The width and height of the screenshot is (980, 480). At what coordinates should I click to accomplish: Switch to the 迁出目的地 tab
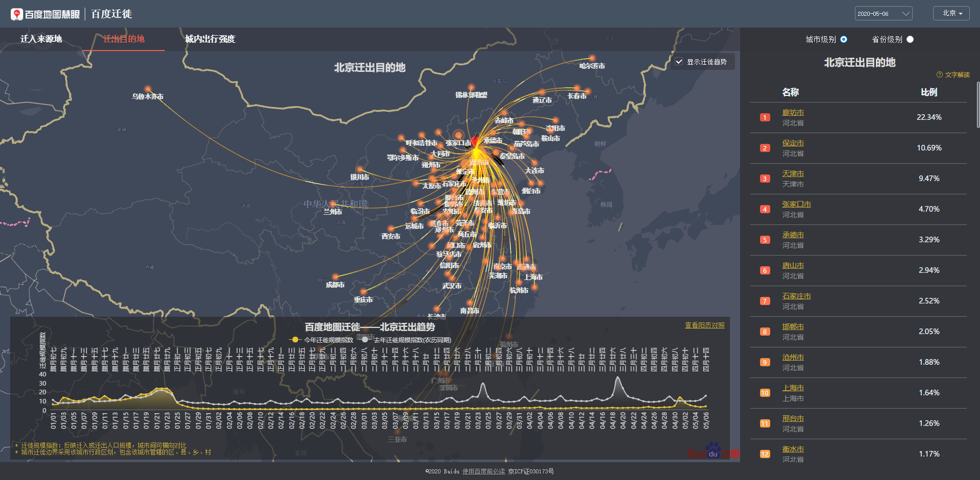coord(124,39)
